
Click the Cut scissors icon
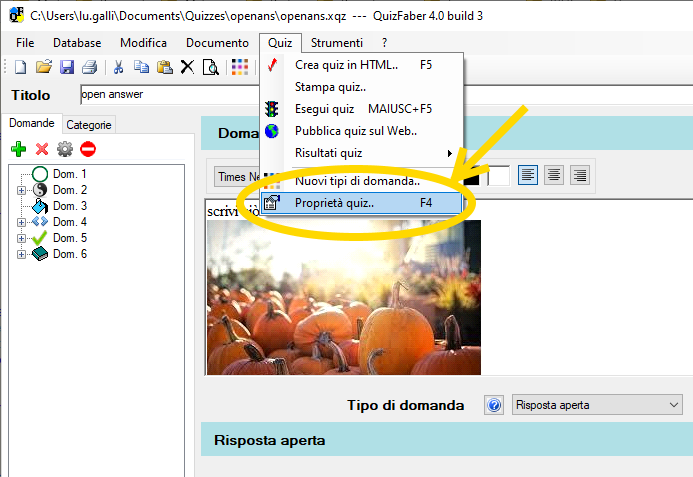pyautogui.click(x=117, y=67)
